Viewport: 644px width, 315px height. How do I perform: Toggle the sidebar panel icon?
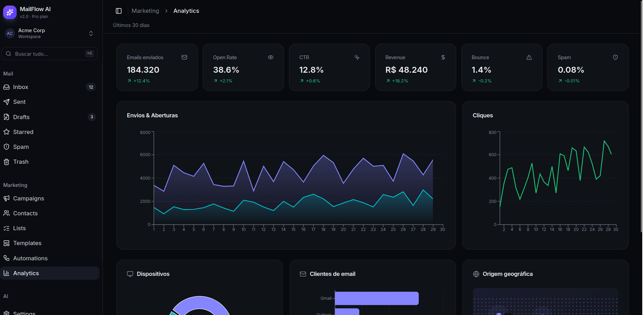click(118, 11)
